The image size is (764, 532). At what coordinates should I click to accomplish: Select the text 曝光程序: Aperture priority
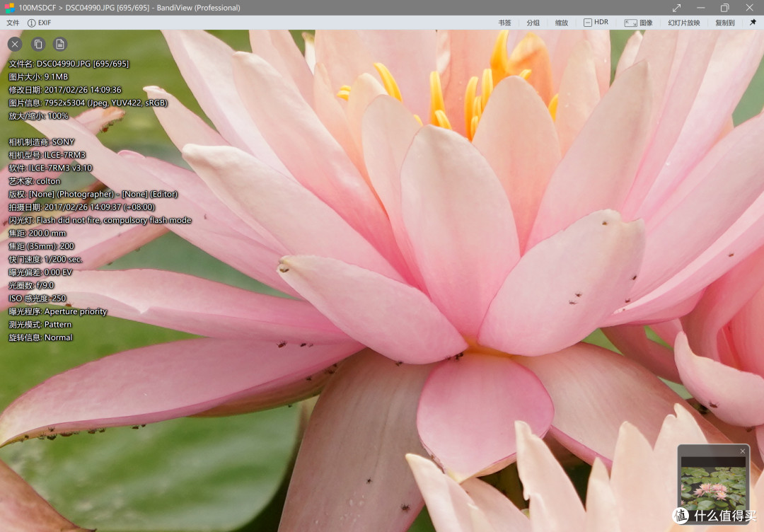(57, 311)
